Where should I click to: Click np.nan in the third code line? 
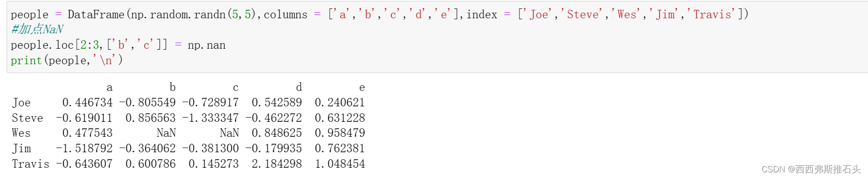click(x=207, y=45)
